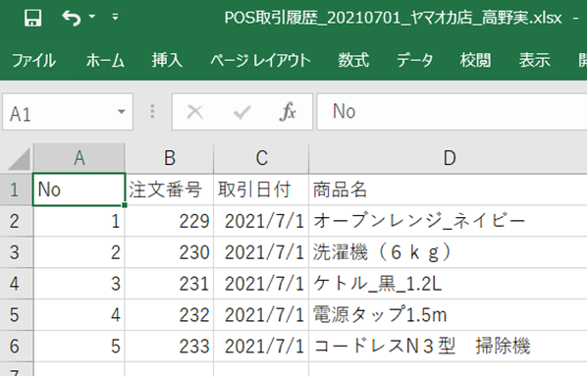Open the undo history dropdown arrow

click(x=92, y=17)
